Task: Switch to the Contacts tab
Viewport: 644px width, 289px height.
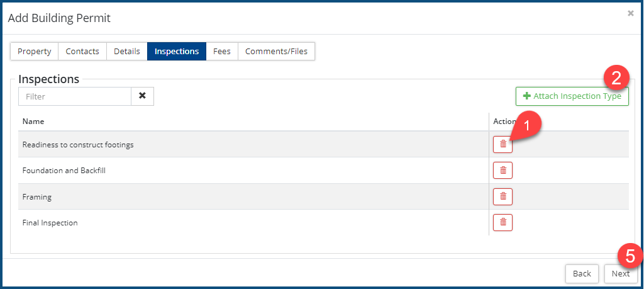Action: (x=82, y=52)
